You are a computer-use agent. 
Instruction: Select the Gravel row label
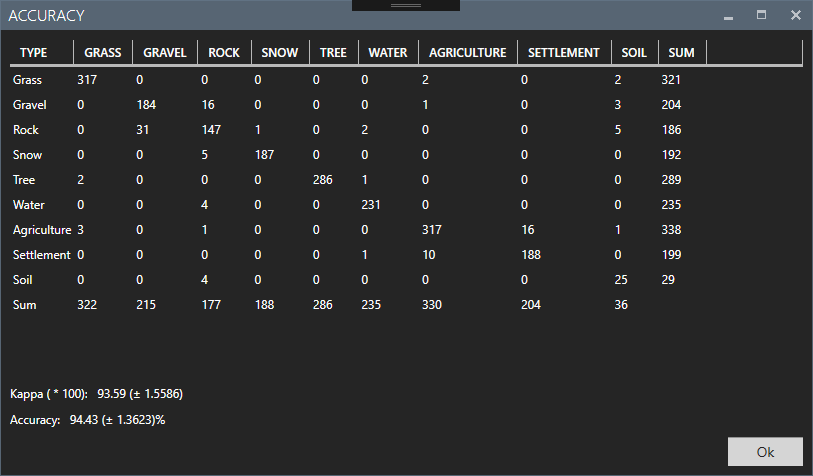pos(30,105)
